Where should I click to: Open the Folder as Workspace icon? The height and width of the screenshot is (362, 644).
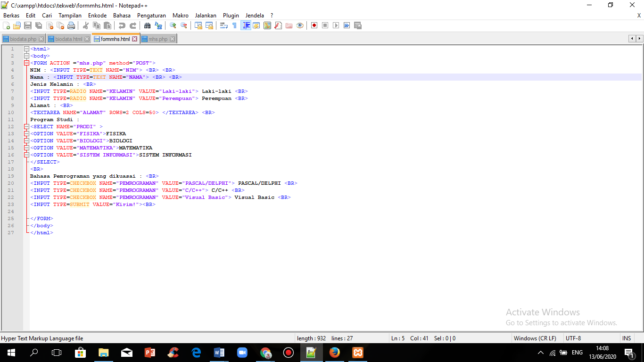[x=289, y=25]
